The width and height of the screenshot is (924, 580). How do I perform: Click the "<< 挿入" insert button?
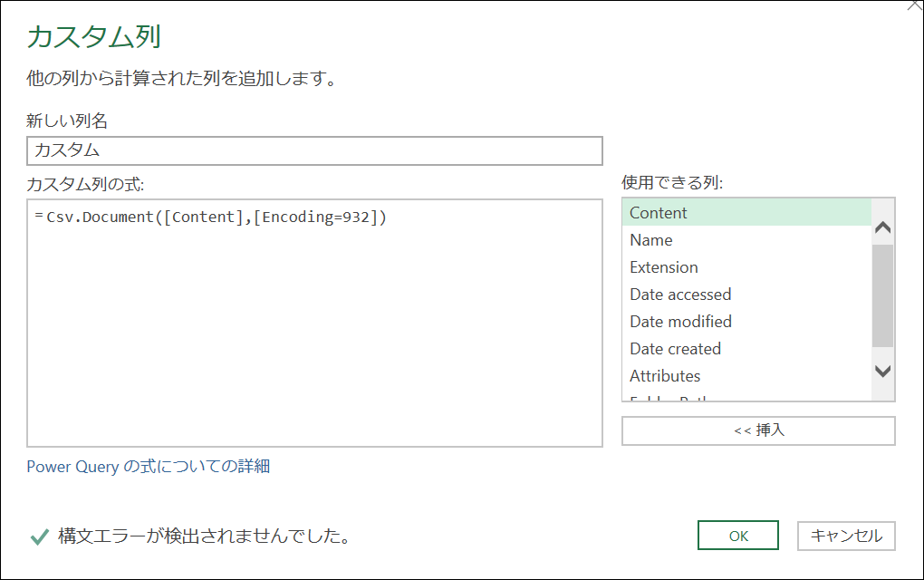click(757, 430)
